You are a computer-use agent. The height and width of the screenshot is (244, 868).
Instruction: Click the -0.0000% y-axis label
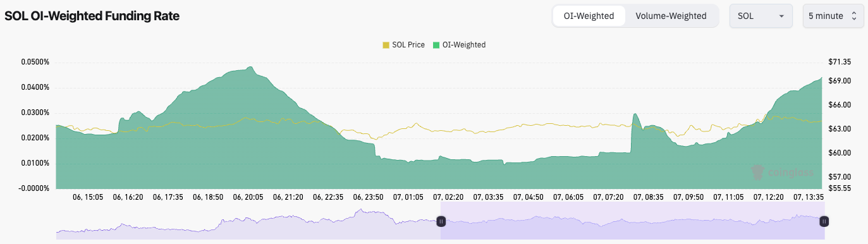coord(34,188)
